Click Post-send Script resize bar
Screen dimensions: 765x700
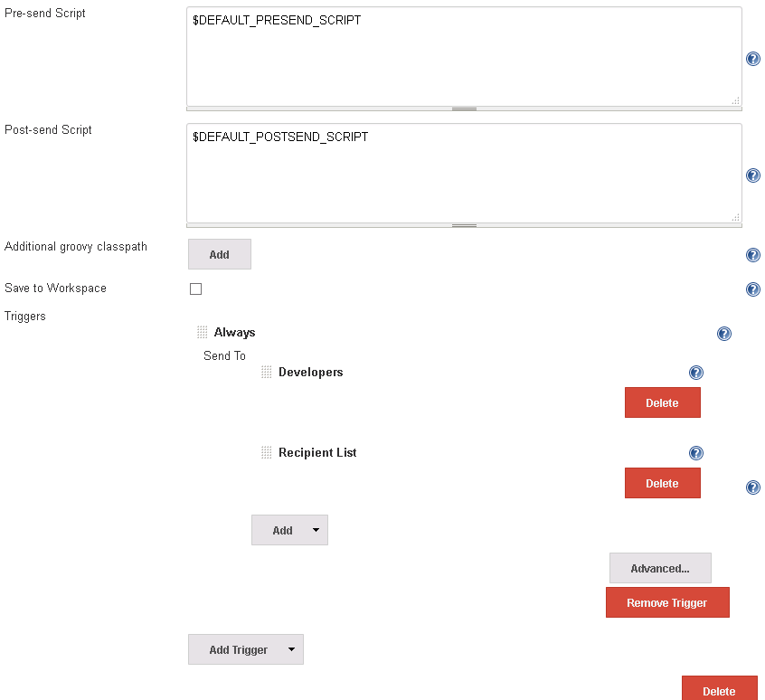pyautogui.click(x=464, y=225)
